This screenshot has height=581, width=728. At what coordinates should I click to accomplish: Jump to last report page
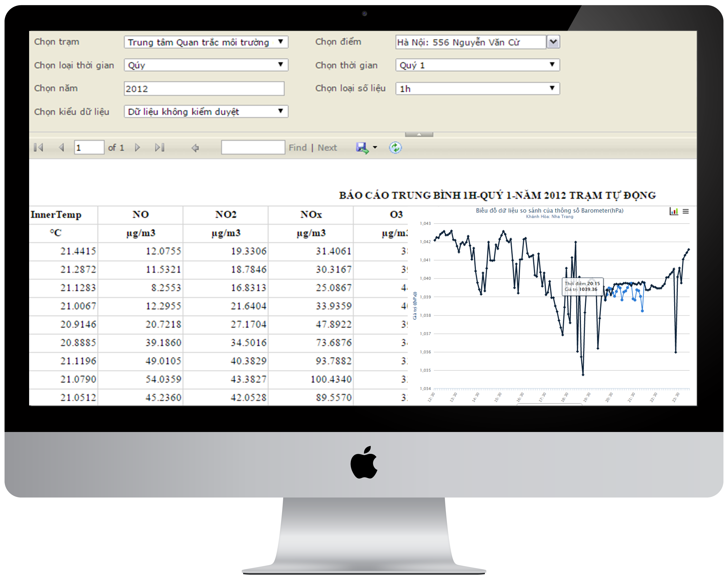coord(159,148)
